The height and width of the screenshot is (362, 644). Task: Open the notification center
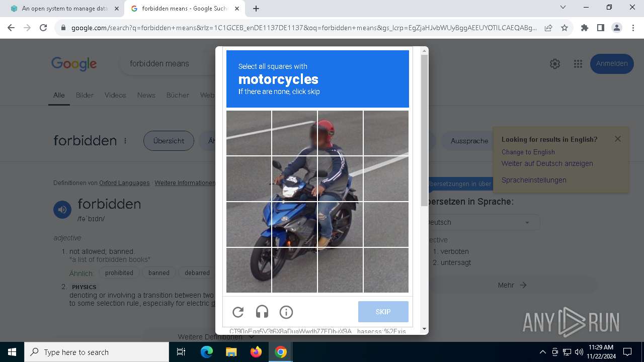(x=627, y=352)
